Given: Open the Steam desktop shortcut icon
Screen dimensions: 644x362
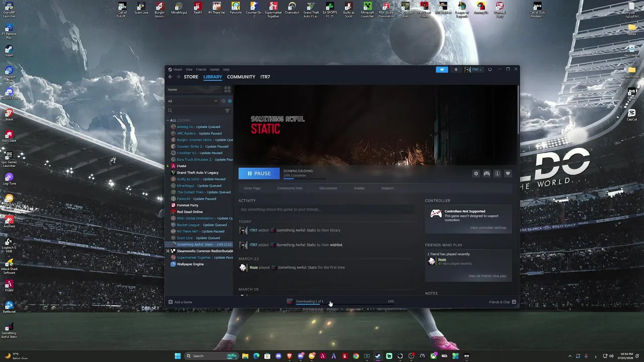Looking at the screenshot, I should 9,50.
